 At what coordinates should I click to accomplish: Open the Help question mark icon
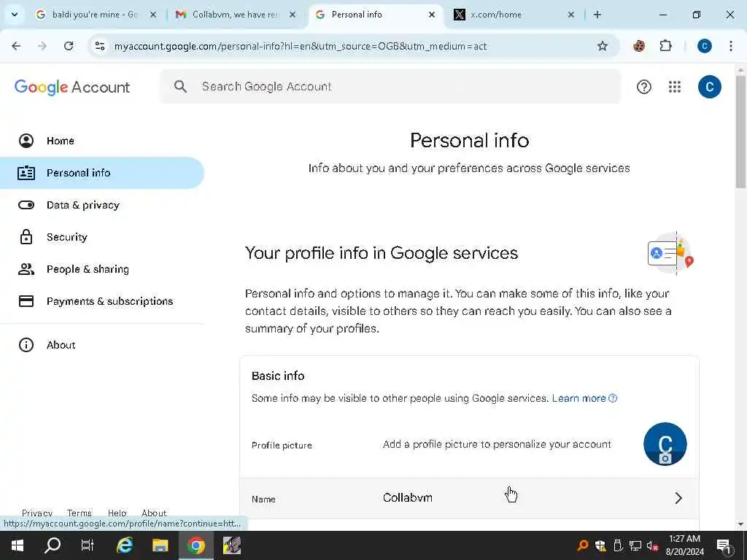(643, 87)
